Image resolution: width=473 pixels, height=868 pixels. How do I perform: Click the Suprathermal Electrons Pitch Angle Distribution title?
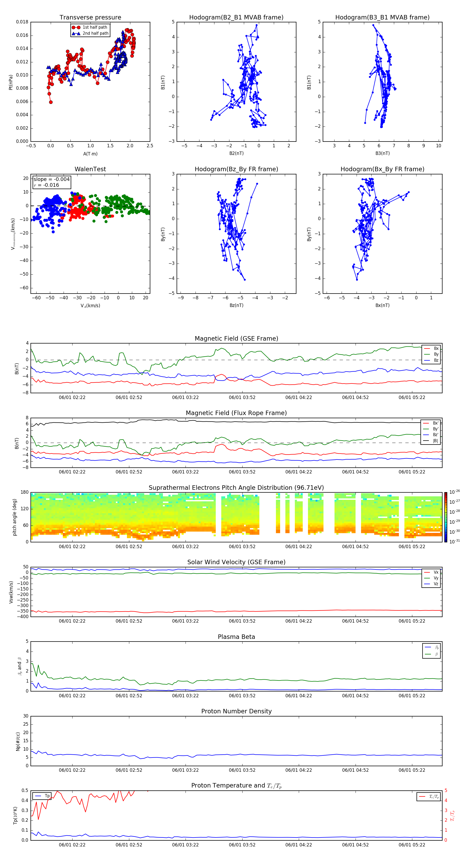tap(236, 488)
